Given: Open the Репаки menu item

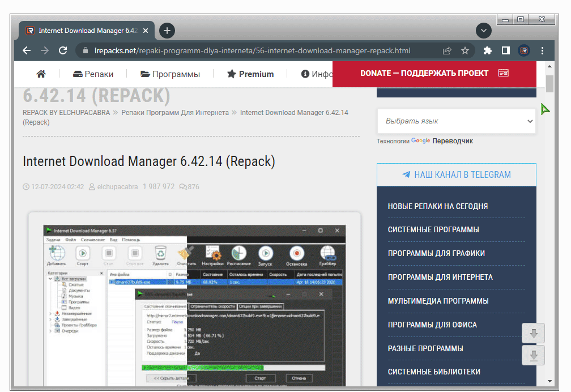Looking at the screenshot, I should 93,74.
